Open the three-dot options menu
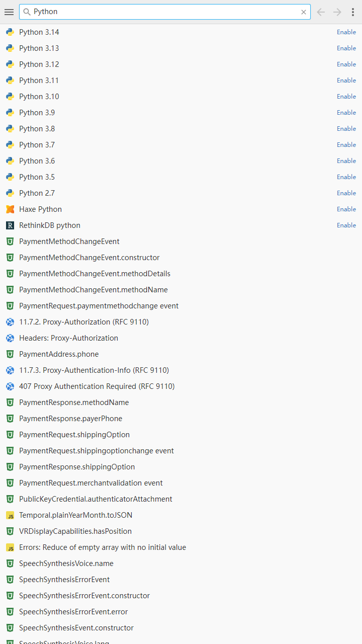Screen dimensions: 362x644 353,12
